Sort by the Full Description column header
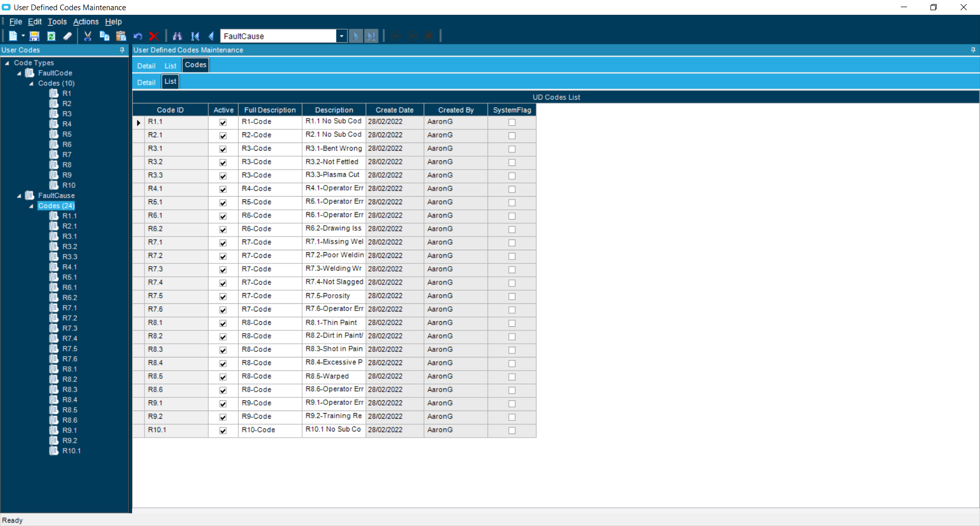Viewport: 980px width, 526px height. (270, 110)
